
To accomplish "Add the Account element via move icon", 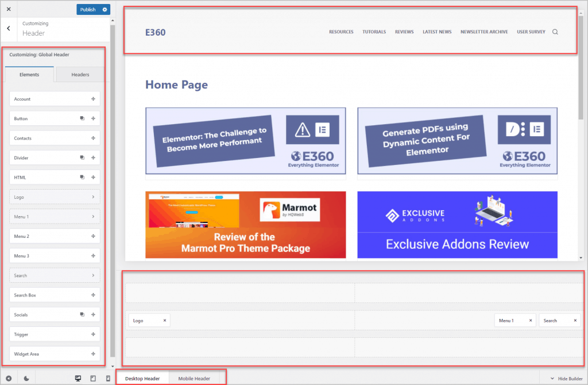I will [x=93, y=99].
